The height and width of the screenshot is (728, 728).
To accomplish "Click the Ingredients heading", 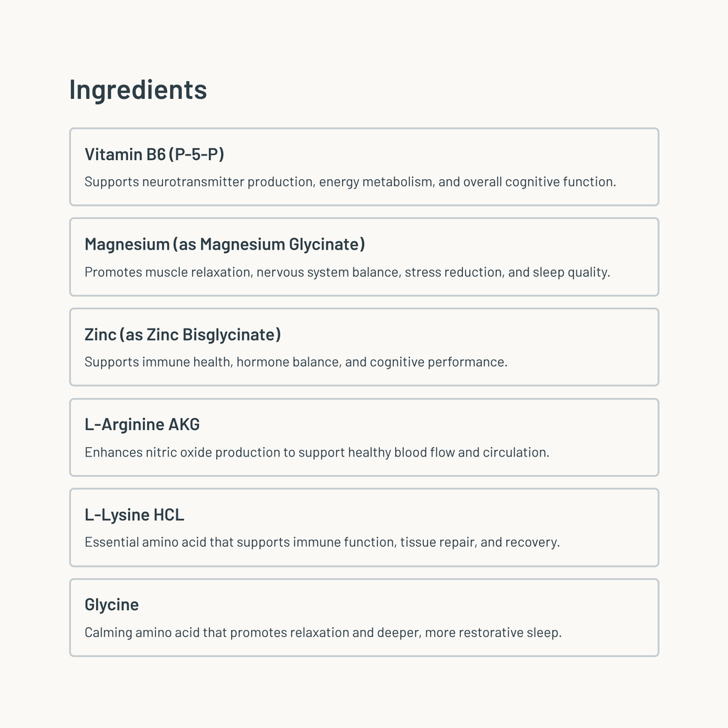I will point(138,89).
